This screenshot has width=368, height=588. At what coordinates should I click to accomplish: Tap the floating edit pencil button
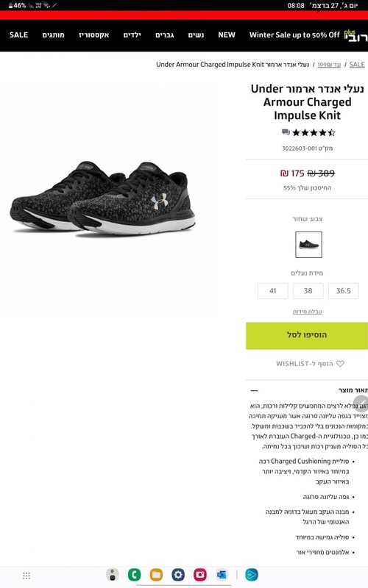click(361, 403)
